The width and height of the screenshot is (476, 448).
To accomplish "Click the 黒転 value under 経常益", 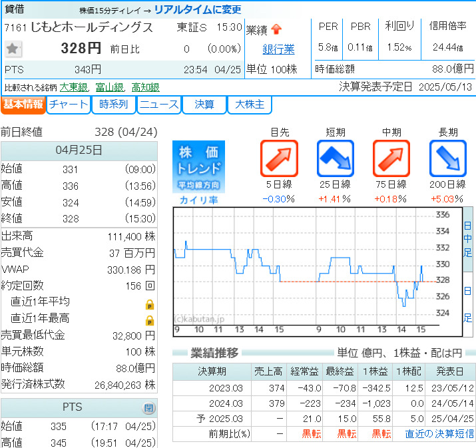I will point(311,434).
